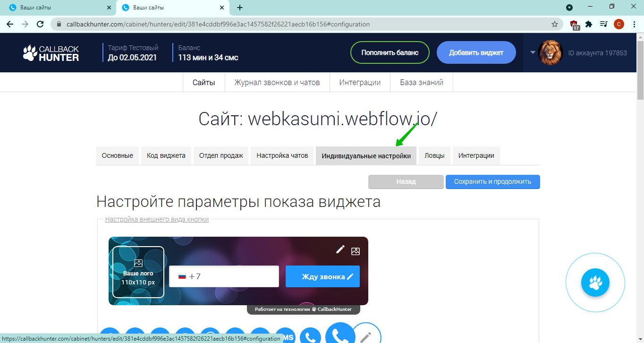
Task: Switch to the 'Настройка чатов' tab
Action: (282, 155)
